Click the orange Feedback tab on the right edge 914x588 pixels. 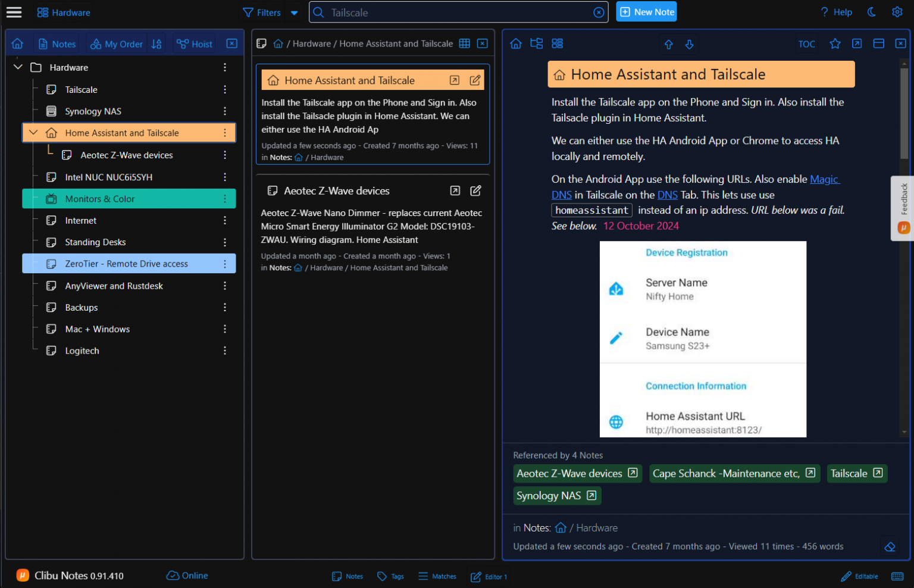902,208
